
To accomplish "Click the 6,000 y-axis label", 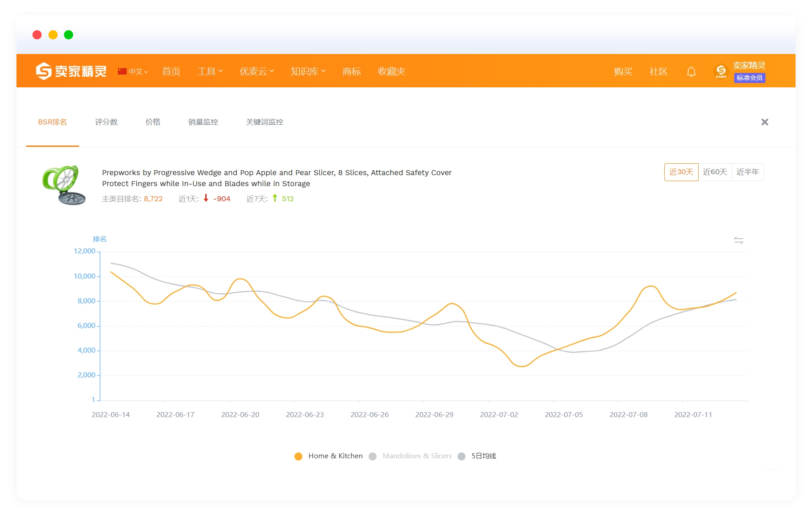I will click(86, 326).
